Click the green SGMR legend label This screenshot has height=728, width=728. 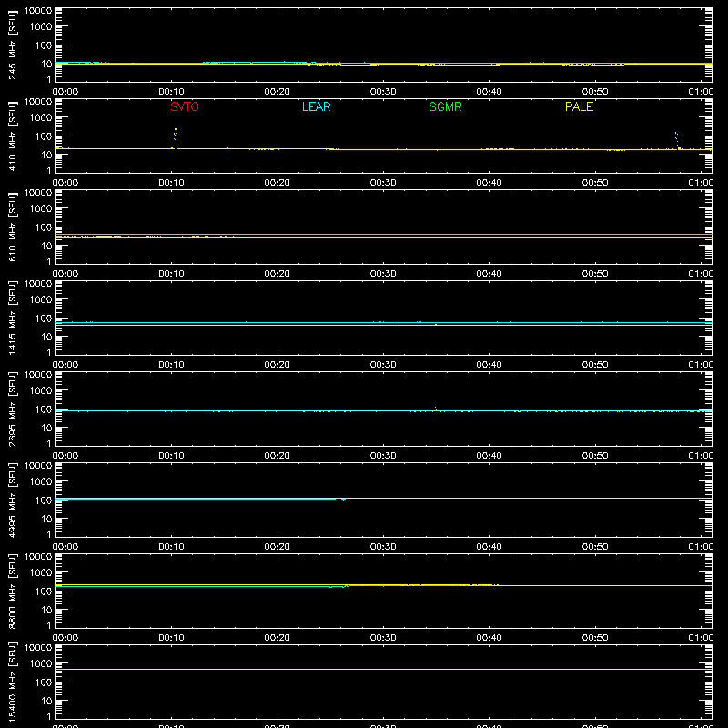point(445,106)
